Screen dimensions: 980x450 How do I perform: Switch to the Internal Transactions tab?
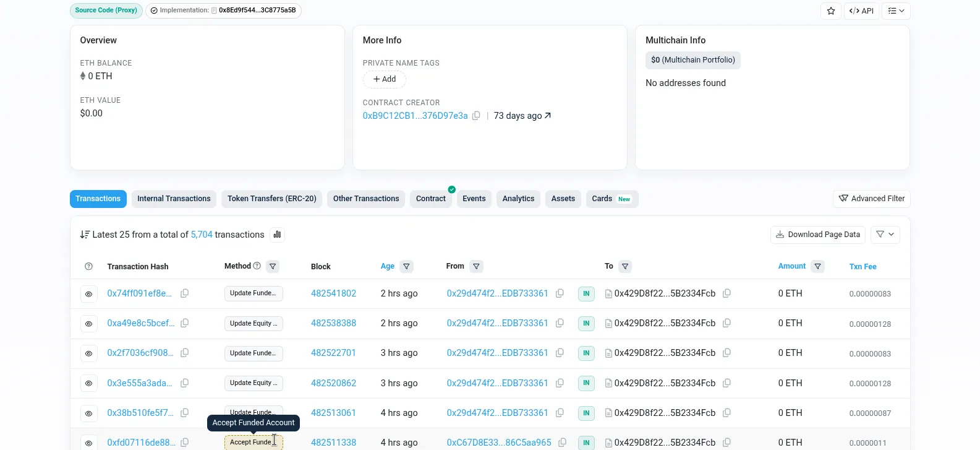coord(174,199)
